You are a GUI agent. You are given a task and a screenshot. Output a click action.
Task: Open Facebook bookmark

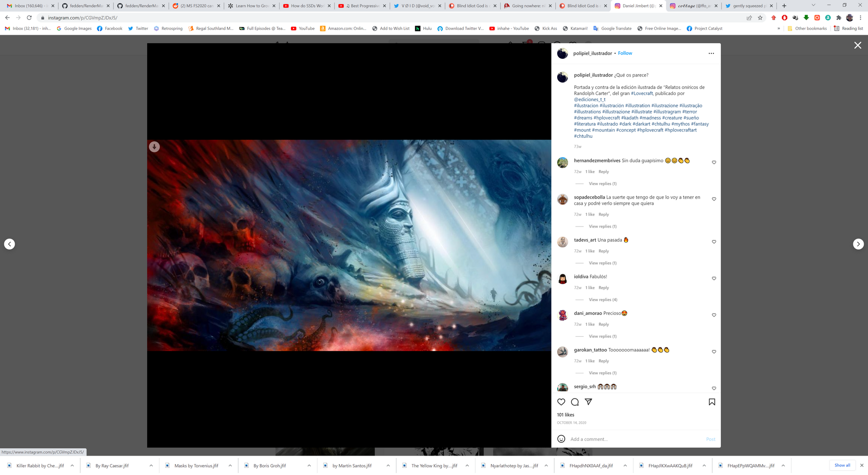[110, 28]
